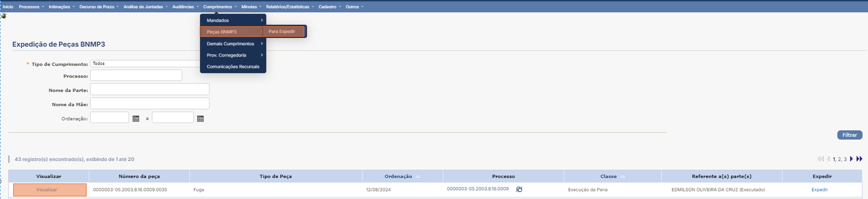Click the Filtrar button

tap(849, 135)
